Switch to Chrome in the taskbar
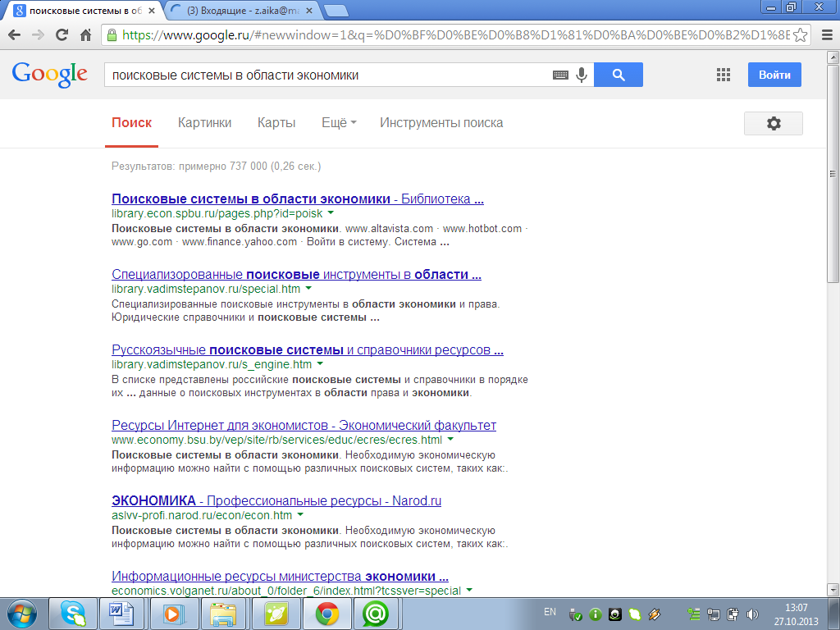The height and width of the screenshot is (630, 840). (326, 614)
